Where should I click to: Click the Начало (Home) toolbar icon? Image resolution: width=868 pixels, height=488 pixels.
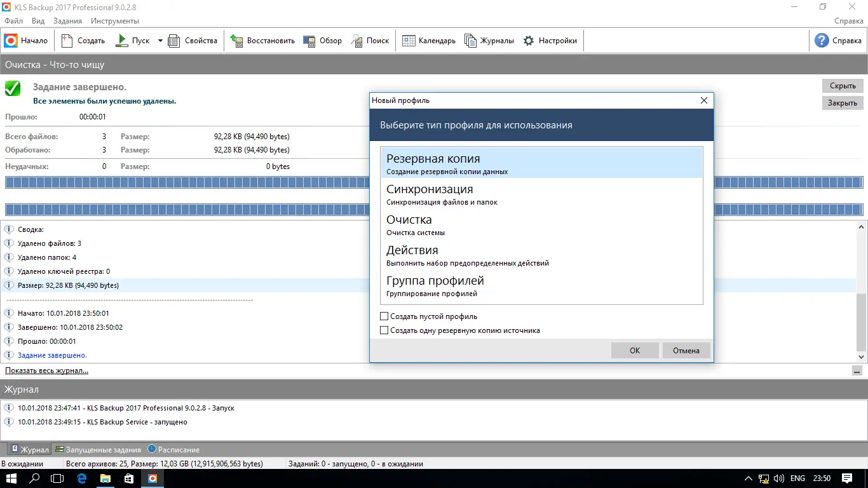point(27,40)
